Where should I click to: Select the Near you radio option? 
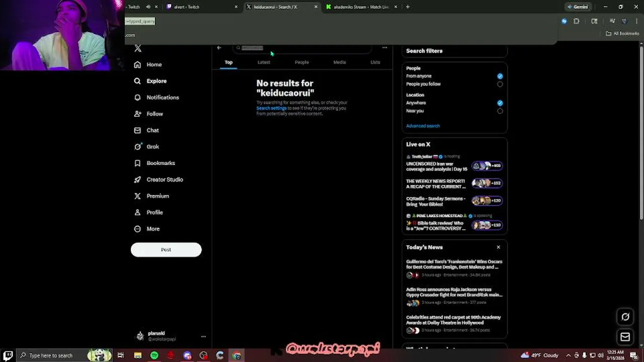point(500,111)
